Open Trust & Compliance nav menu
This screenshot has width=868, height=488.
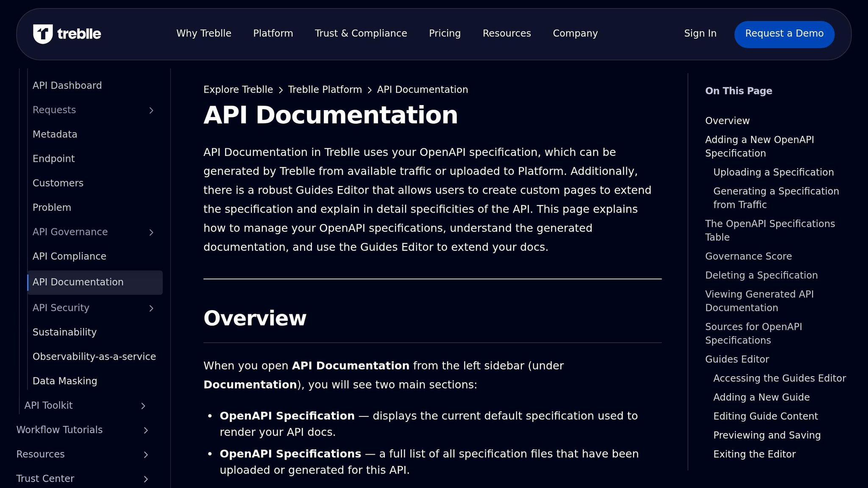[x=361, y=33]
